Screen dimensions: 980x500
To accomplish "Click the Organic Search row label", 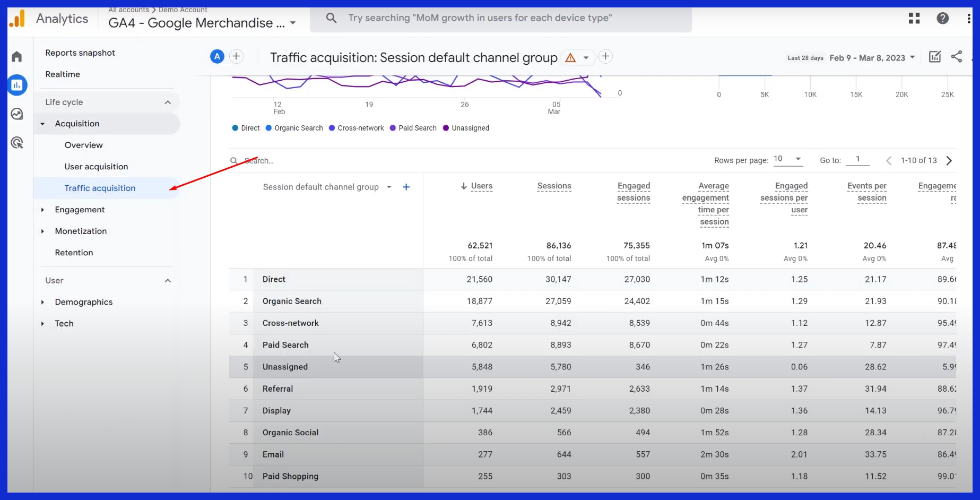I will (292, 301).
